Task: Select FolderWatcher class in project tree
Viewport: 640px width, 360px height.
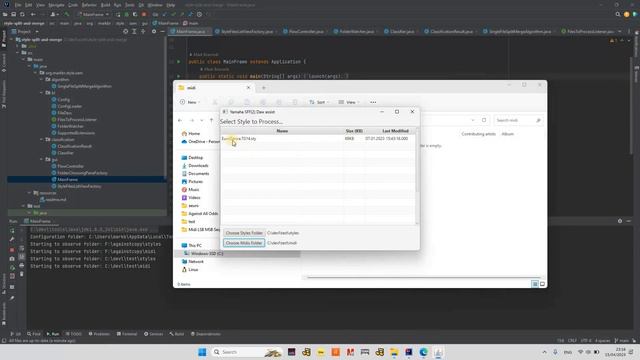Action: 67,126
